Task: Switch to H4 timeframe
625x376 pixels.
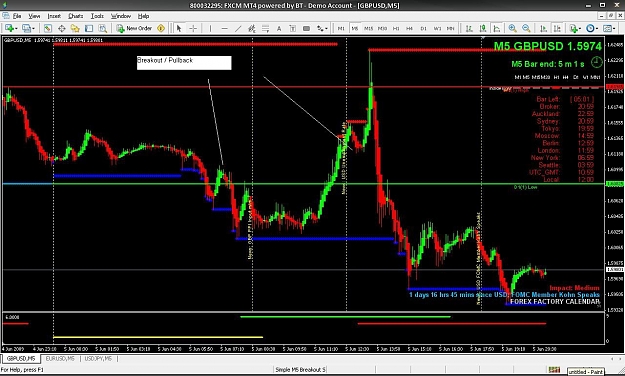Action: pos(409,28)
